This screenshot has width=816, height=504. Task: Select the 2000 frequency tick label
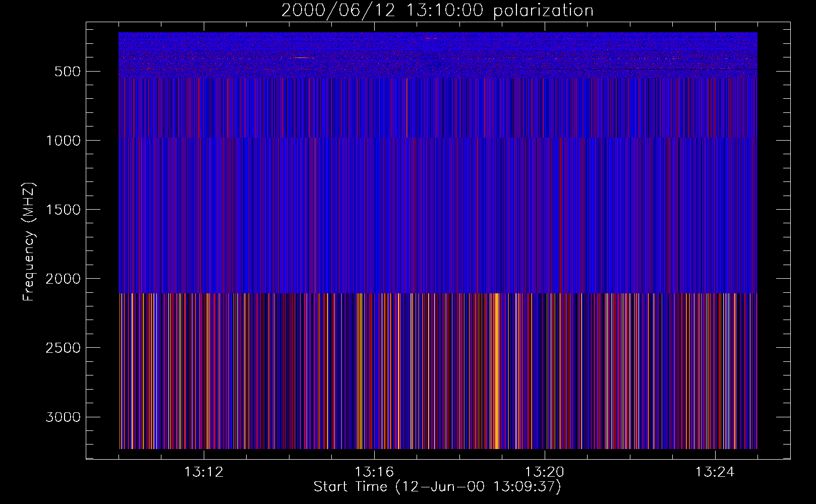[63, 279]
